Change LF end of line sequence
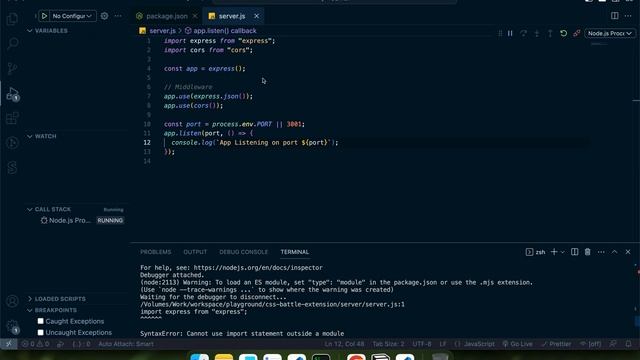 (x=443, y=344)
